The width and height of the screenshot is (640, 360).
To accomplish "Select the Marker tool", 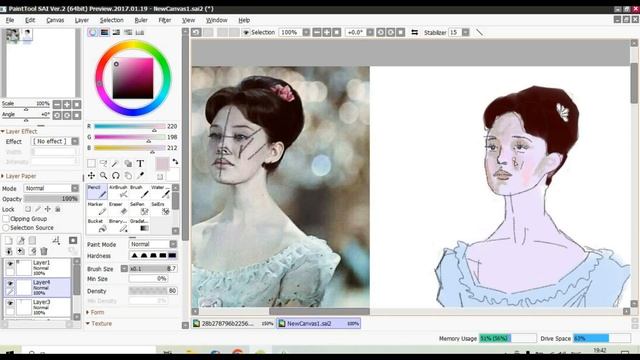I will tap(97, 208).
